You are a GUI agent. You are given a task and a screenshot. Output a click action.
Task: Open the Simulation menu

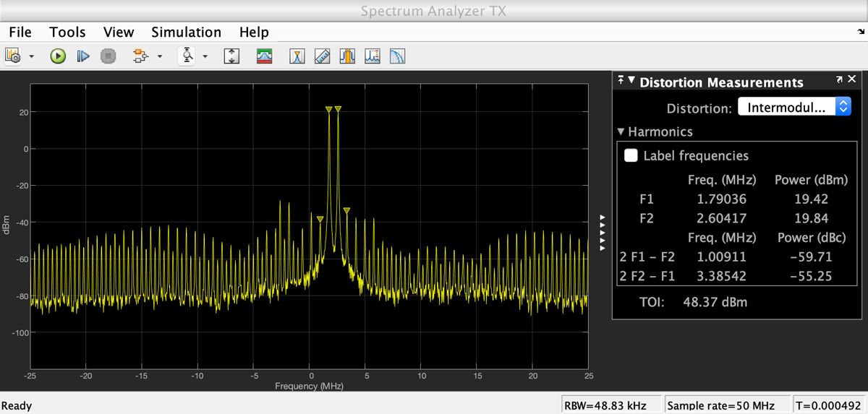186,33
